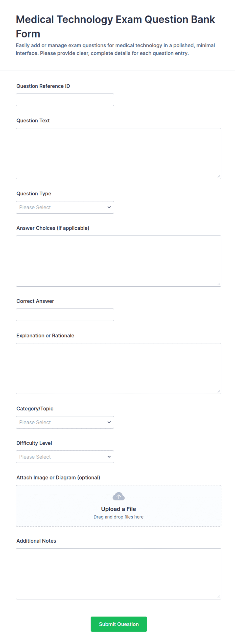Click the Difficulty Level chevron arrow

pyautogui.click(x=109, y=457)
